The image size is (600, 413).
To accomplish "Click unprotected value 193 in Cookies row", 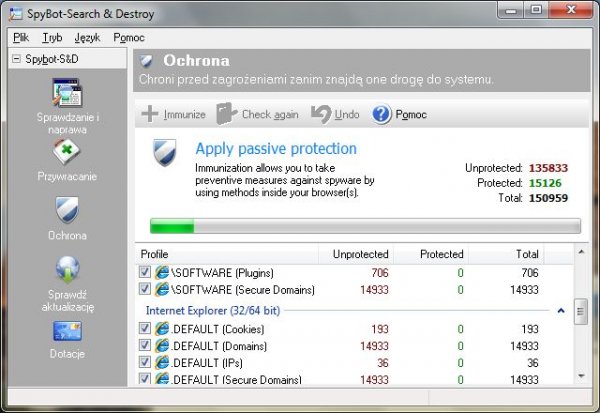I will coord(380,329).
